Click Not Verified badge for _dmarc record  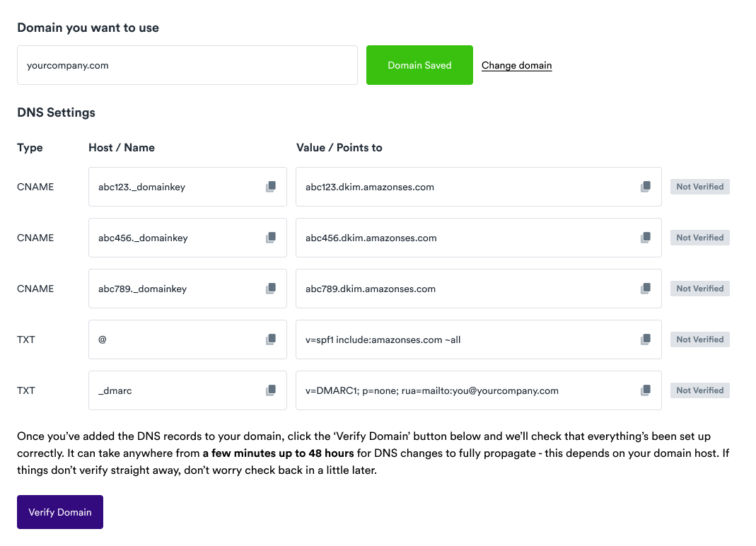(x=699, y=390)
